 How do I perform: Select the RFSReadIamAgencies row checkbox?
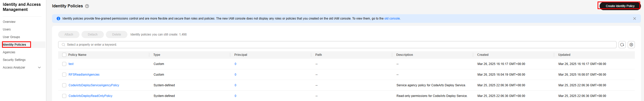(64, 75)
